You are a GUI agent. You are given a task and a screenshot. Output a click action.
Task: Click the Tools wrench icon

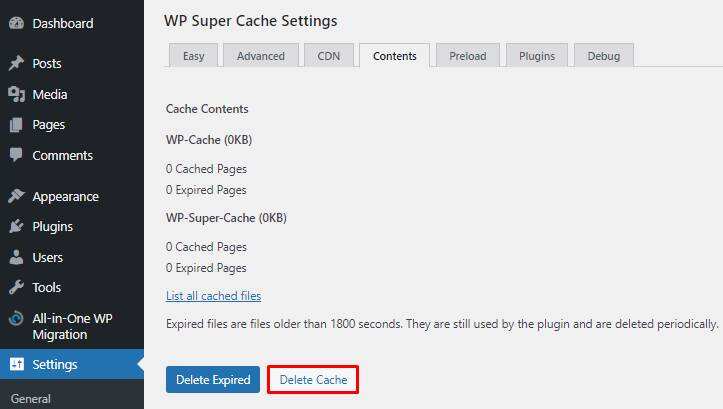point(16,288)
